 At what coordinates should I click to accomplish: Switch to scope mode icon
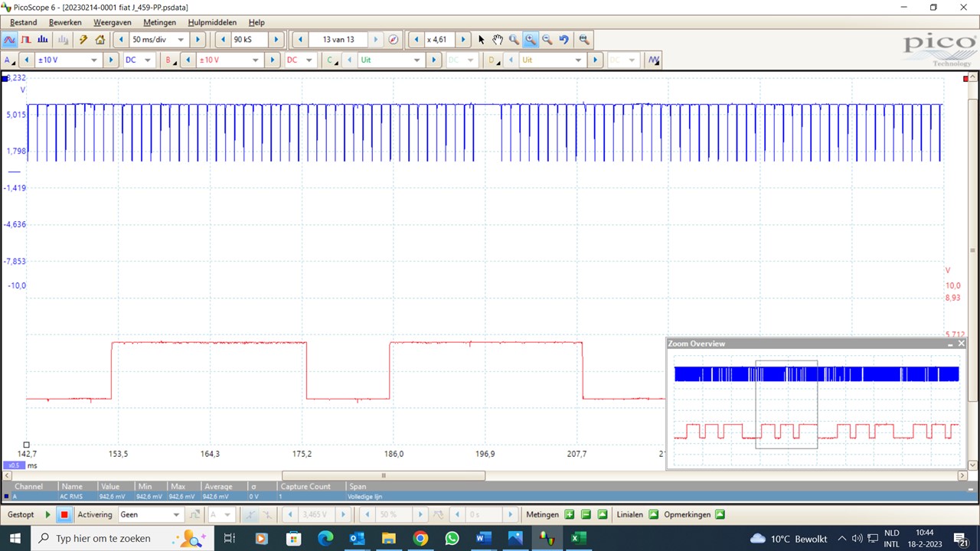10,40
